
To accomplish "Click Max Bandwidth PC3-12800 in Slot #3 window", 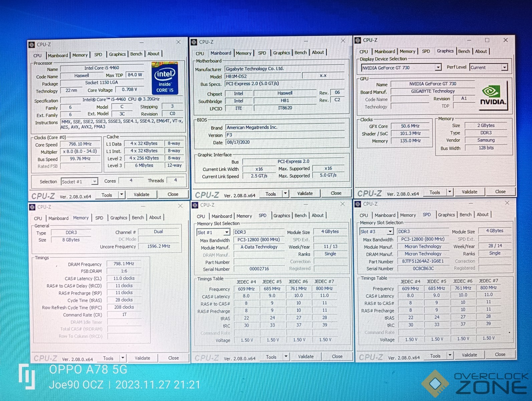I will 423,239.
